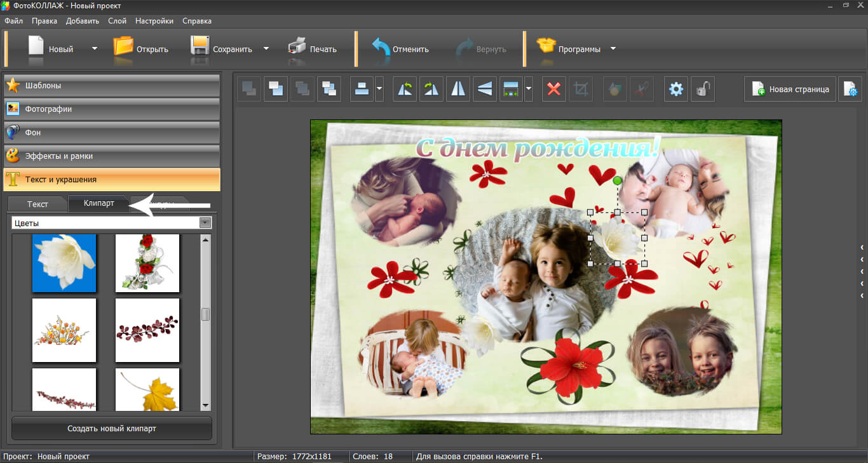Screen dimensions: 868x463
Task: Expand the dropdown arrow next to Сохранить
Action: (x=266, y=48)
